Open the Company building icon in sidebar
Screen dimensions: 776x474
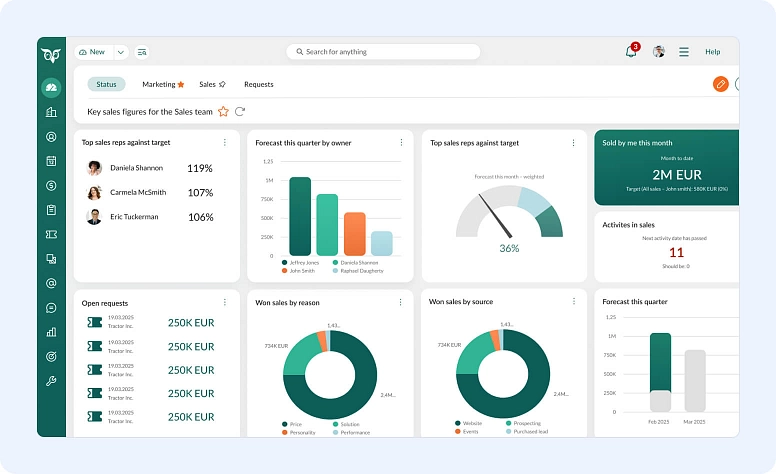tap(51, 112)
